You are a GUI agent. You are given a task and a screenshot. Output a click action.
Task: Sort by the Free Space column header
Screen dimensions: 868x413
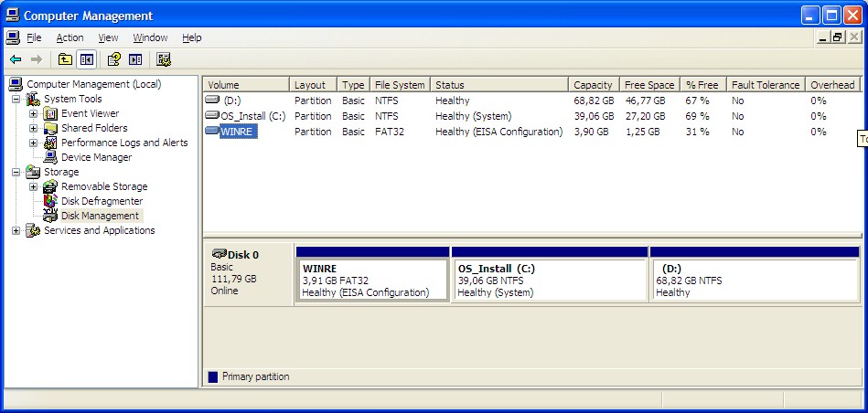650,85
